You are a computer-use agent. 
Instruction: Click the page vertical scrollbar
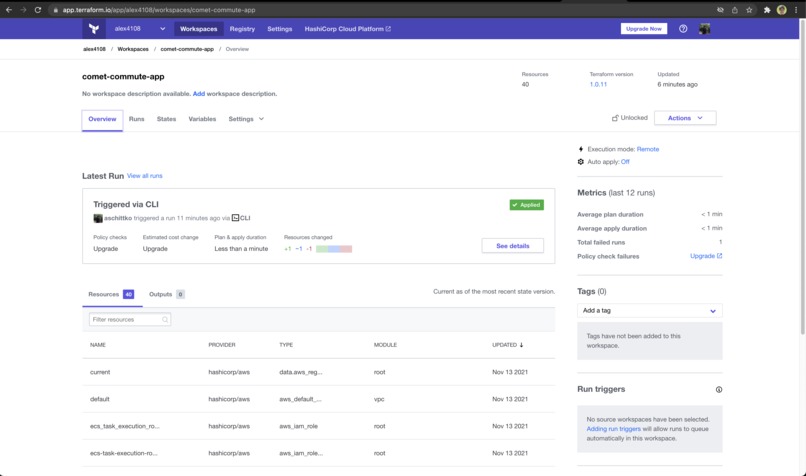pos(802,177)
